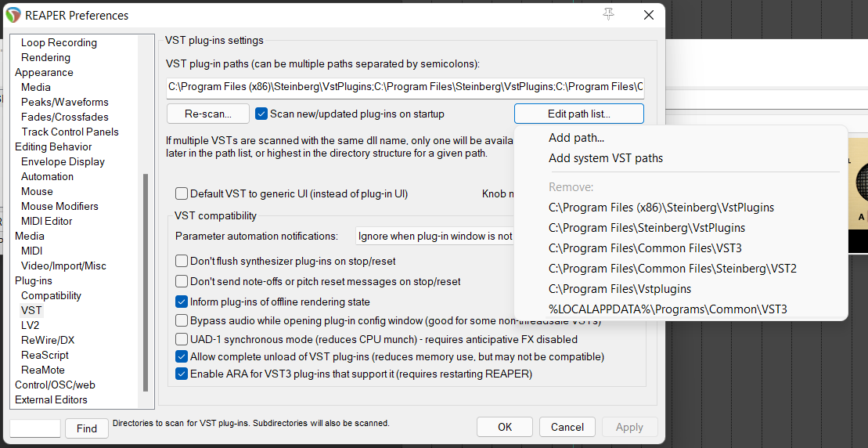Image resolution: width=868 pixels, height=448 pixels.
Task: Click into VST plug-in paths text field
Action: tap(405, 88)
